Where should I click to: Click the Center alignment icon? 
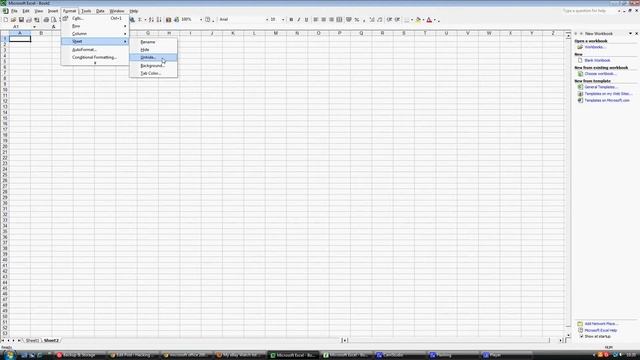[x=324, y=20]
